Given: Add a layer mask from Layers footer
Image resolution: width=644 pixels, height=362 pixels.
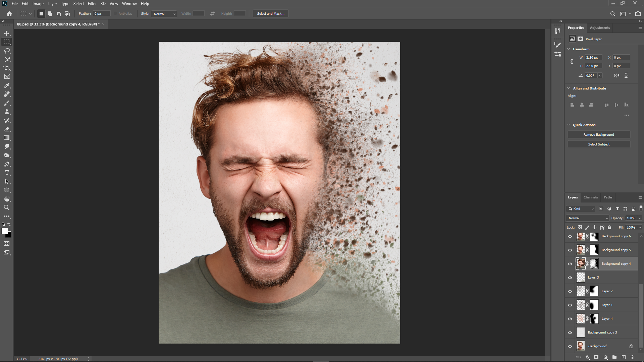Looking at the screenshot, I should pos(596,357).
